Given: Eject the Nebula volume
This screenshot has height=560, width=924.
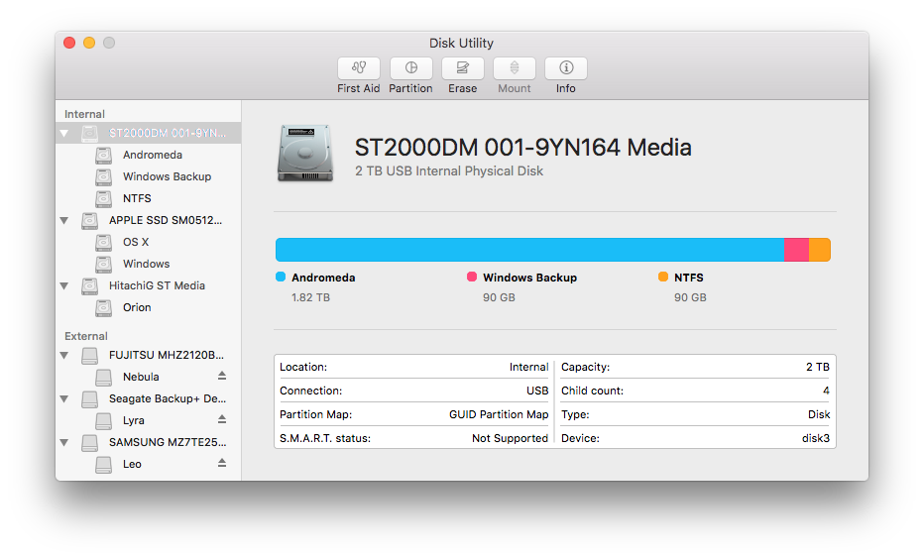Looking at the screenshot, I should click(222, 376).
